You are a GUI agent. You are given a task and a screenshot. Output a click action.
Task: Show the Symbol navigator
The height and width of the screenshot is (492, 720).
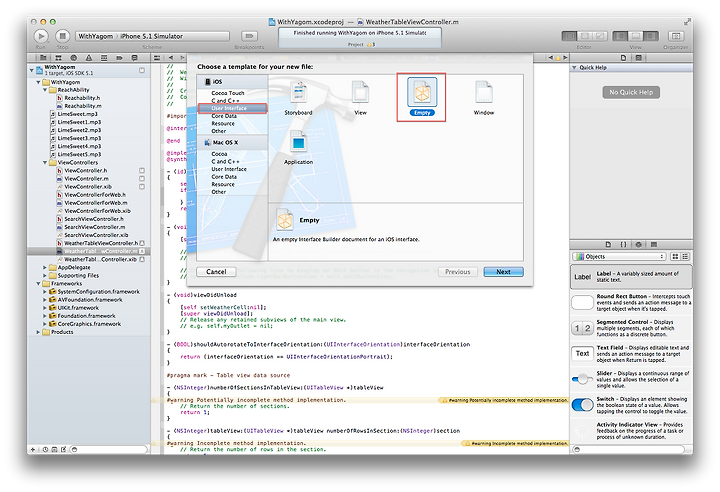point(58,58)
